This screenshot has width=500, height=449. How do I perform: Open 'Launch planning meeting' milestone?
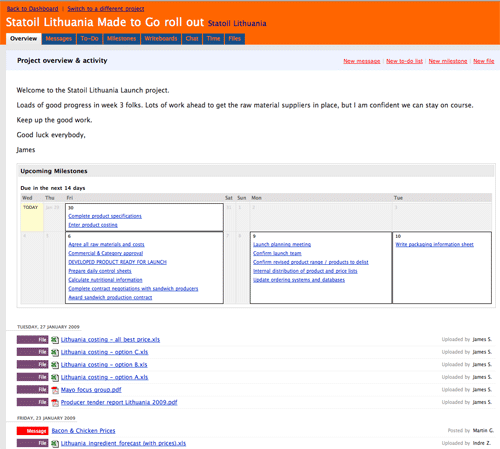[x=282, y=244]
